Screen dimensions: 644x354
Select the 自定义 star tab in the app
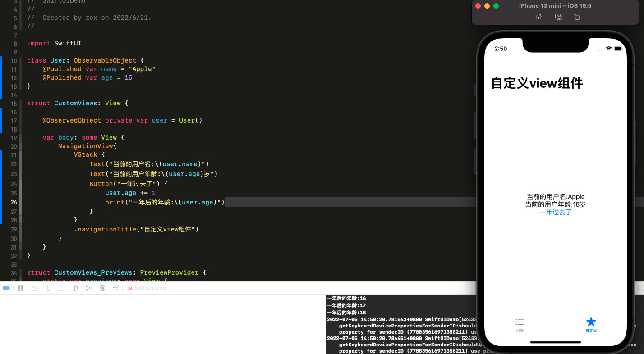point(591,325)
